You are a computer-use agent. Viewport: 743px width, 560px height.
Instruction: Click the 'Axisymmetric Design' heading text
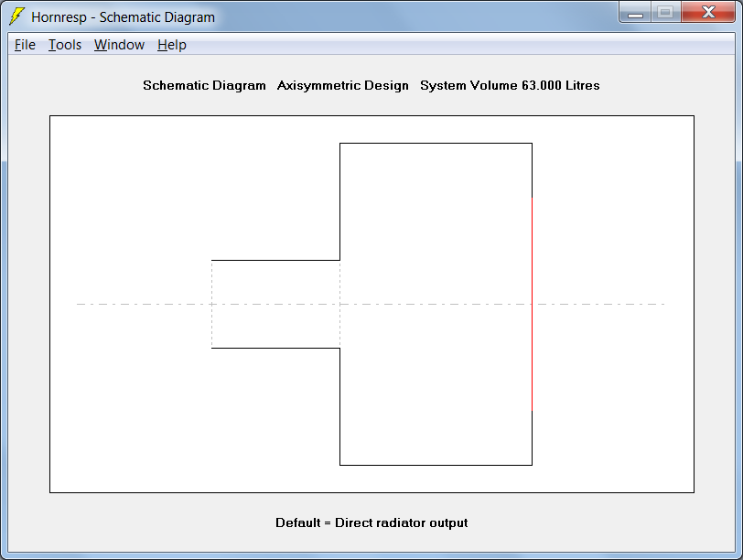(342, 85)
